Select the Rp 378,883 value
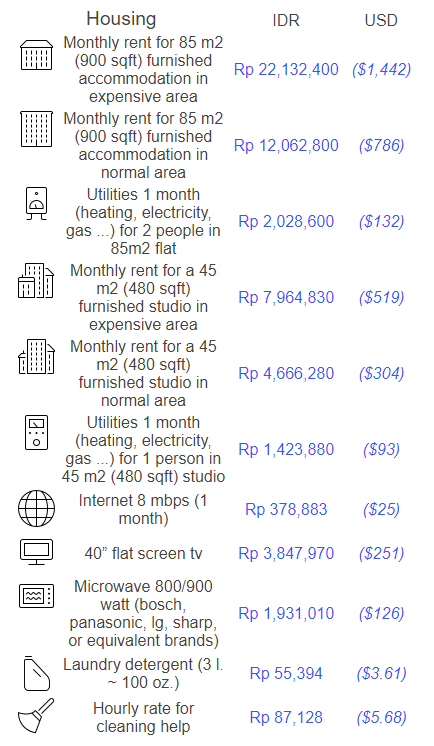434x746 pixels. [x=286, y=509]
